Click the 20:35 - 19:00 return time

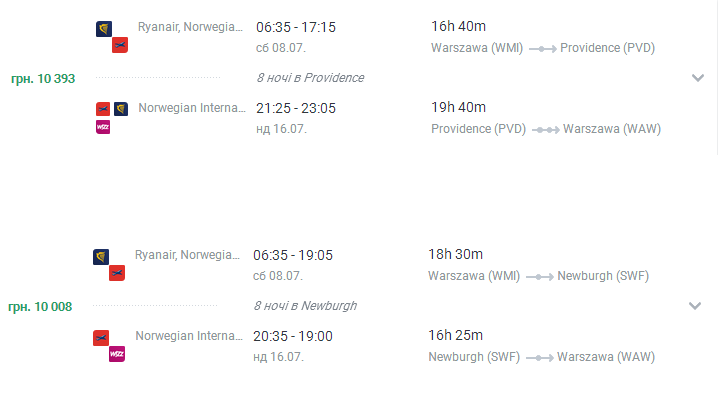293,336
